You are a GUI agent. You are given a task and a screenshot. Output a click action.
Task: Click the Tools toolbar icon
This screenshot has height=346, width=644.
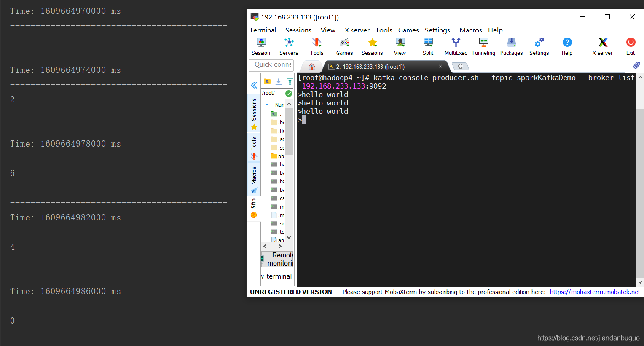click(x=317, y=43)
